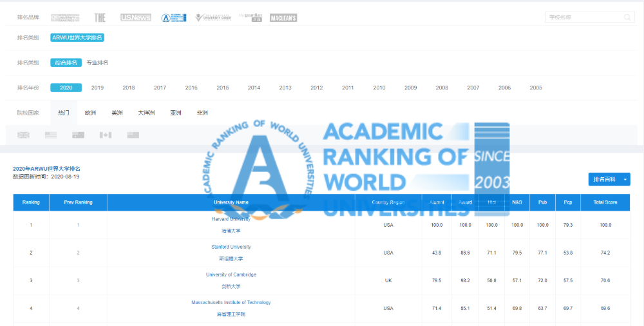This screenshot has height=326, width=644.
Task: Click the search magnifier icon
Action: tap(627, 17)
